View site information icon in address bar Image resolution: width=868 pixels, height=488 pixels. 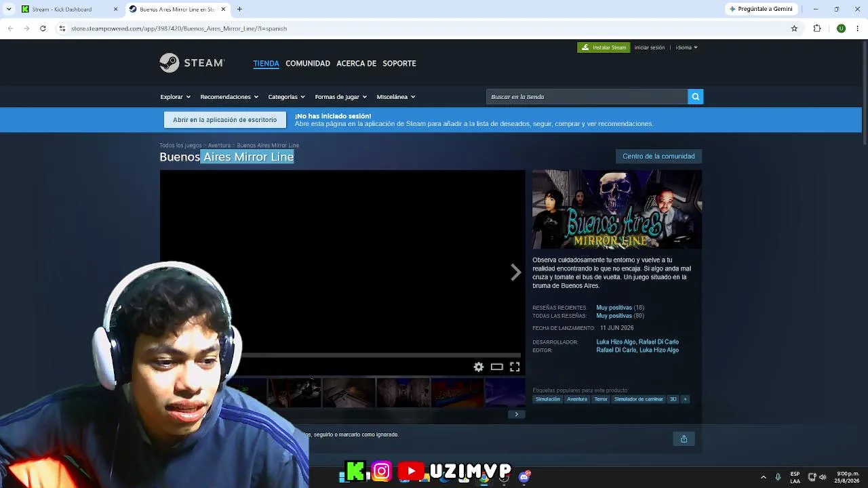62,28
